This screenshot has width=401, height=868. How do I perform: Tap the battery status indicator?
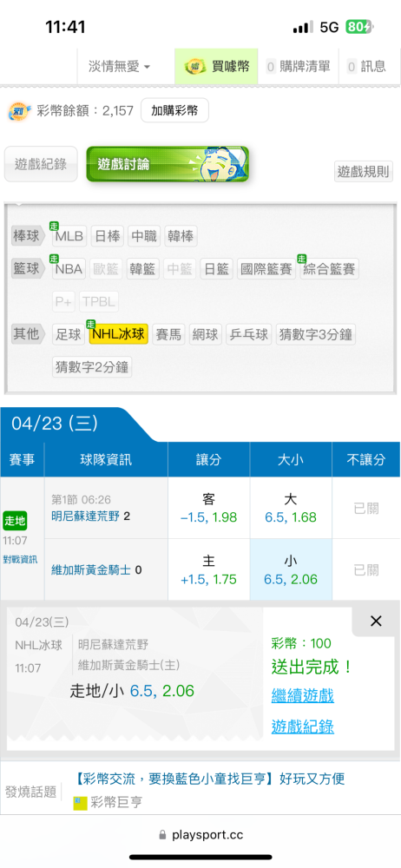point(359,27)
